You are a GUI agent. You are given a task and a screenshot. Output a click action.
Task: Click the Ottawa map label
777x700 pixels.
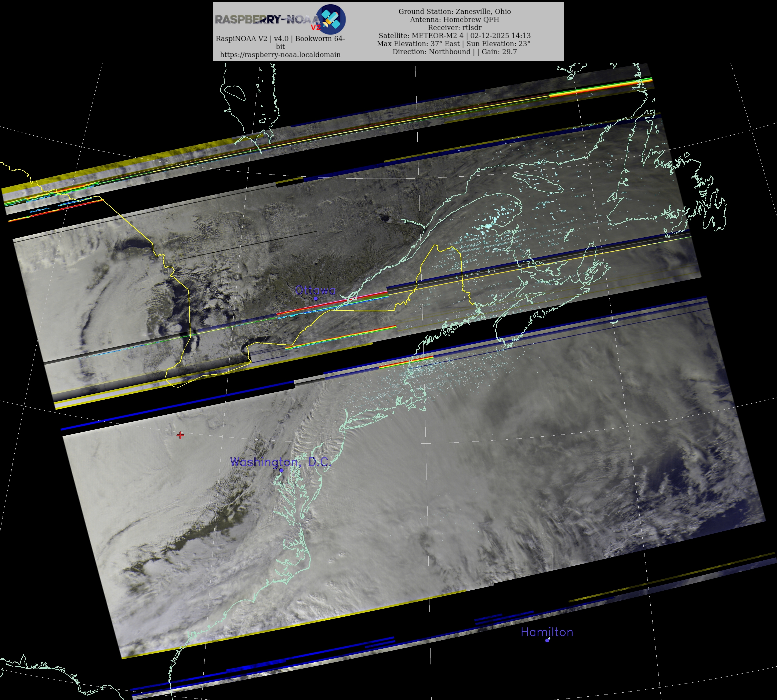315,290
